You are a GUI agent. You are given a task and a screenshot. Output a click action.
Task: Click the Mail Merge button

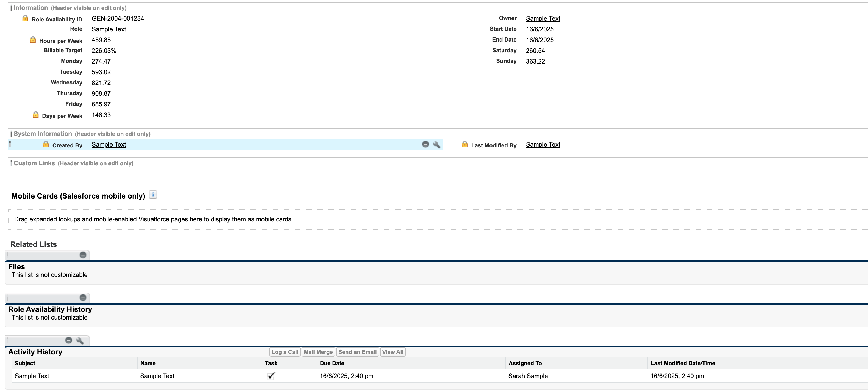(x=318, y=352)
